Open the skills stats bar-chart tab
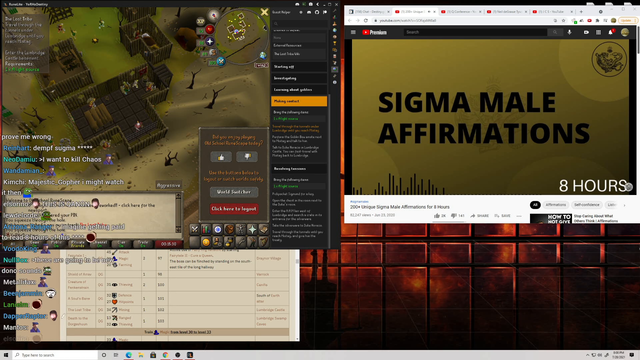The width and height of the screenshot is (640, 360). click(x=206, y=229)
